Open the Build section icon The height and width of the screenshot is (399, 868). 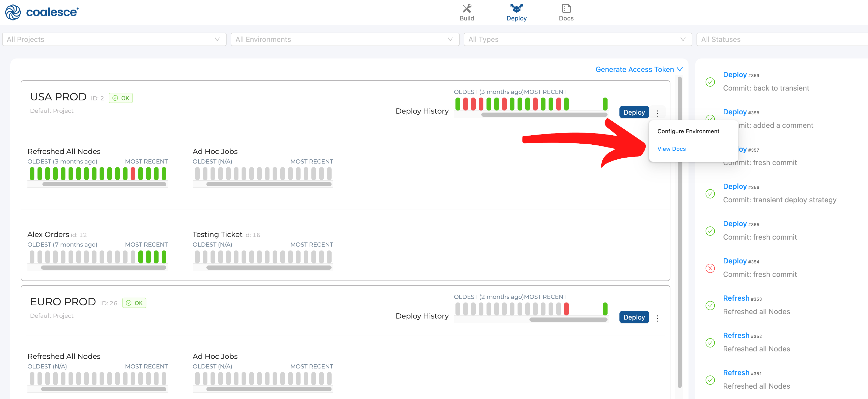click(x=467, y=9)
